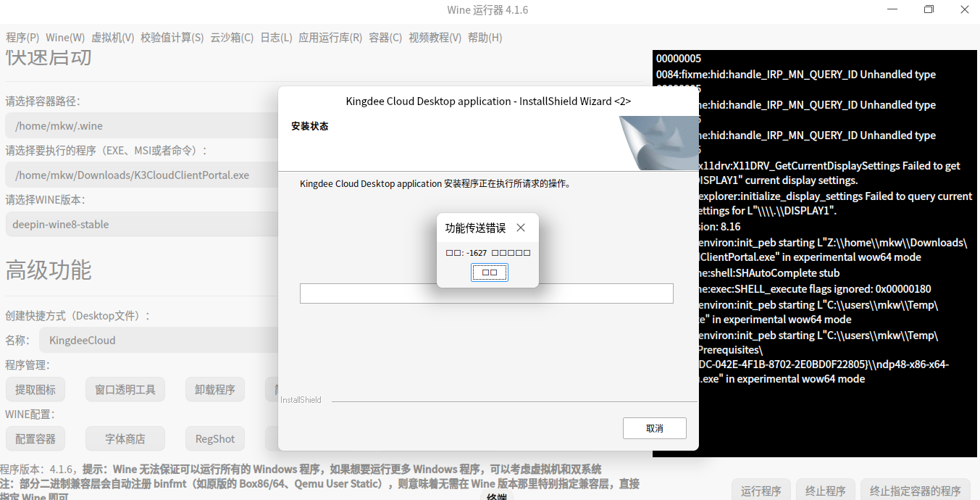Click the Wine 运行器 4.1.6 window title
Screen dimensions: 980x500
(x=487, y=9)
